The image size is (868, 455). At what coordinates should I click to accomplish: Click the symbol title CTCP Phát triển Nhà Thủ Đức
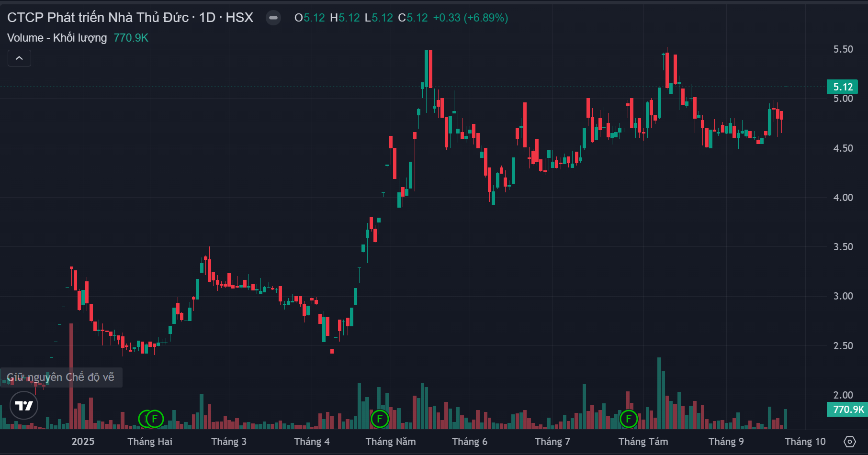(x=98, y=18)
